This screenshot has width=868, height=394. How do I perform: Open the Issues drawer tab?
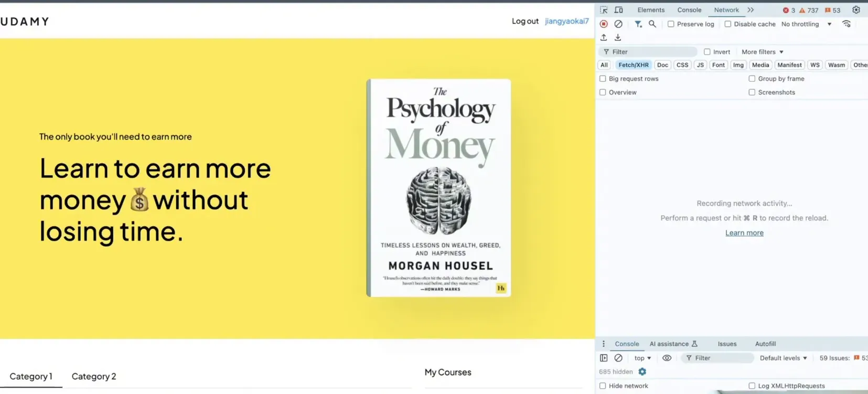tap(727, 344)
